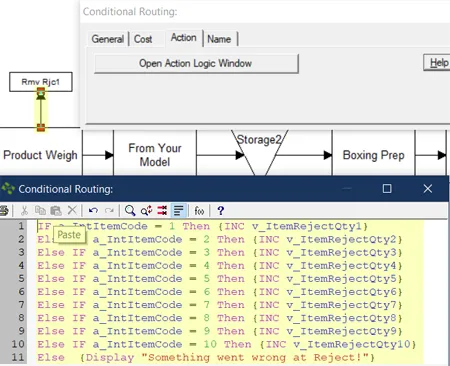Click 'Else' keyword on line 8
Image resolution: width=450 pixels, height=366 pixels.
coord(51,318)
